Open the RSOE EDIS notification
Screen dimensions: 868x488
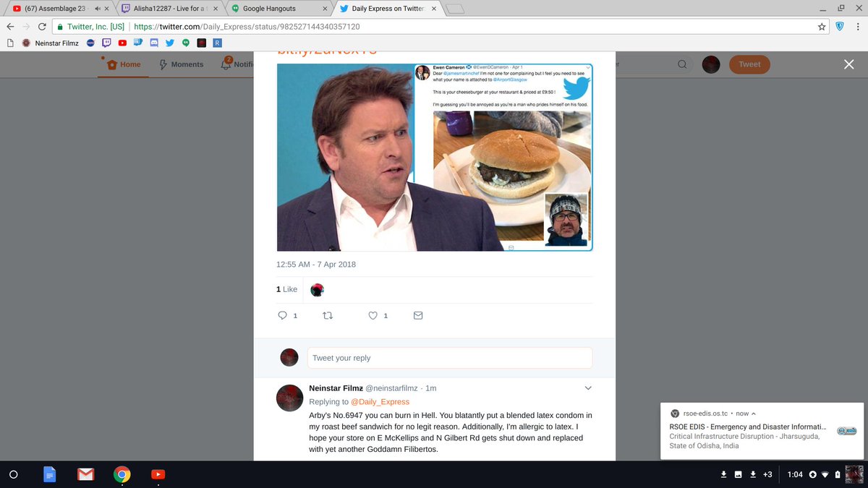tap(763, 430)
